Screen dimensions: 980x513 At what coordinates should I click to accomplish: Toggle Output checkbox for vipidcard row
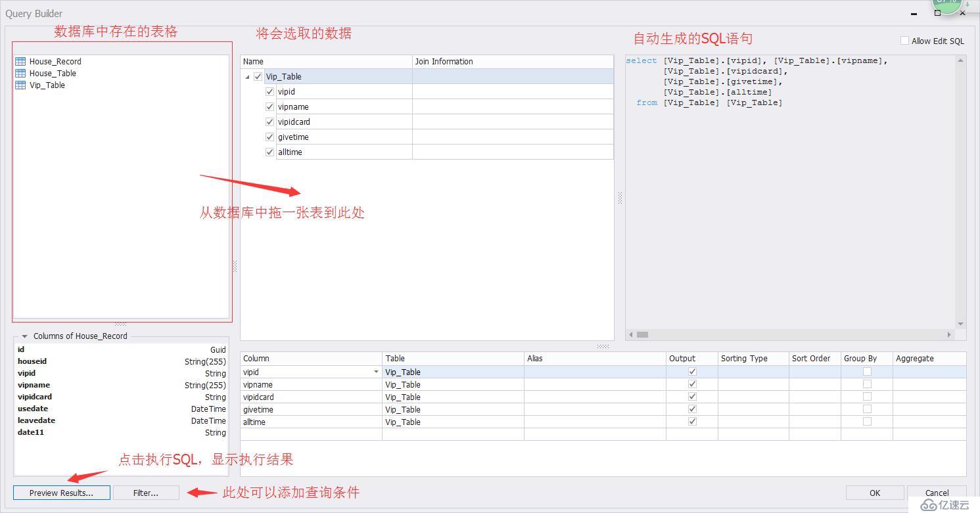click(692, 397)
